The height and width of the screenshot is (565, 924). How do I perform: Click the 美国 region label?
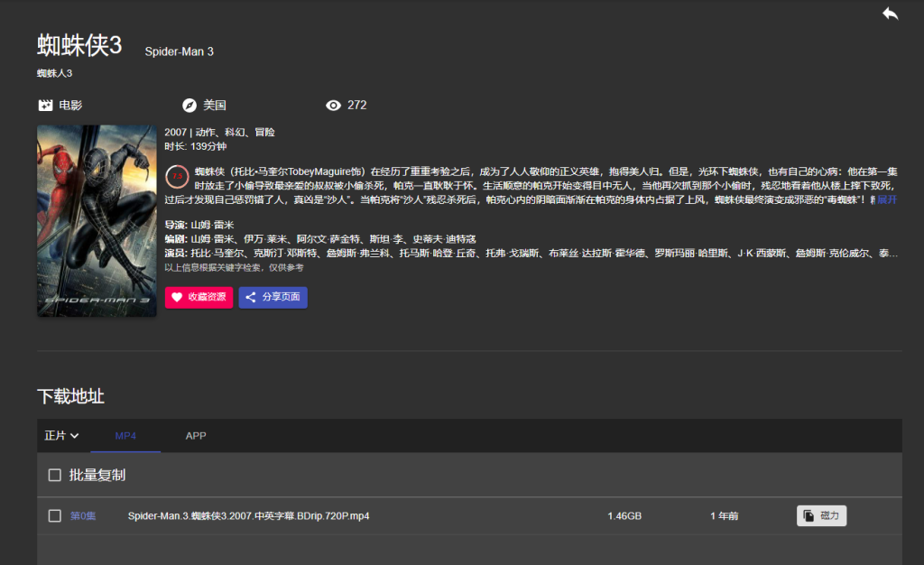[x=215, y=106]
